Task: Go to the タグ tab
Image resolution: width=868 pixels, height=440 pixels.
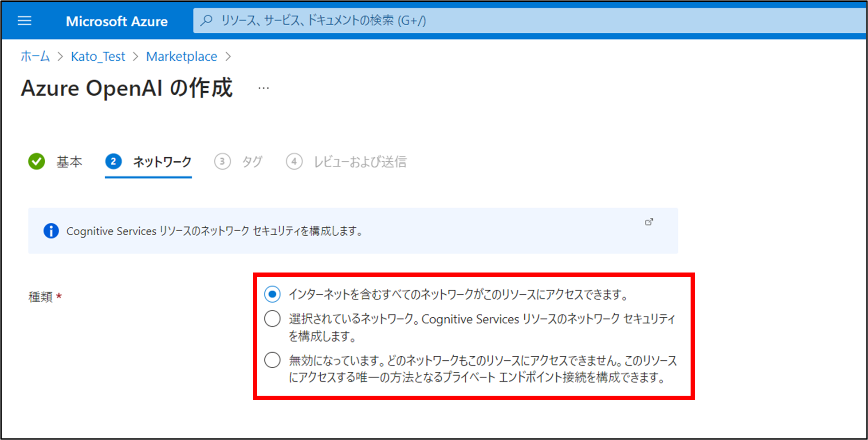Action: [252, 162]
